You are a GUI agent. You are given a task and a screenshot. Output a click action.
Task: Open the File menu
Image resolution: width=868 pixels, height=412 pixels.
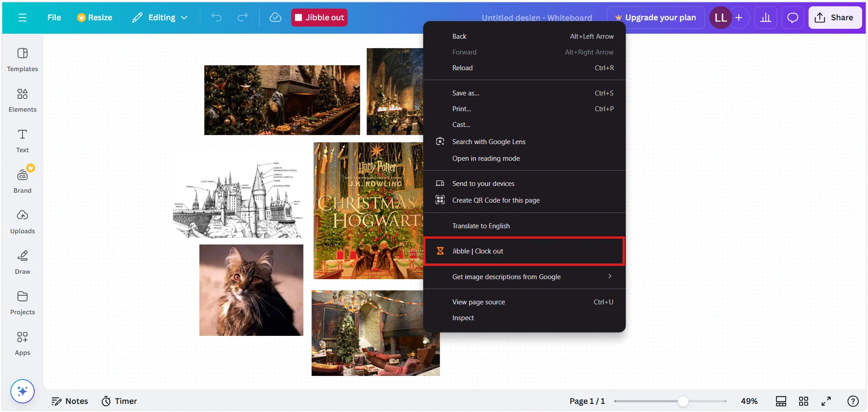[x=54, y=18]
